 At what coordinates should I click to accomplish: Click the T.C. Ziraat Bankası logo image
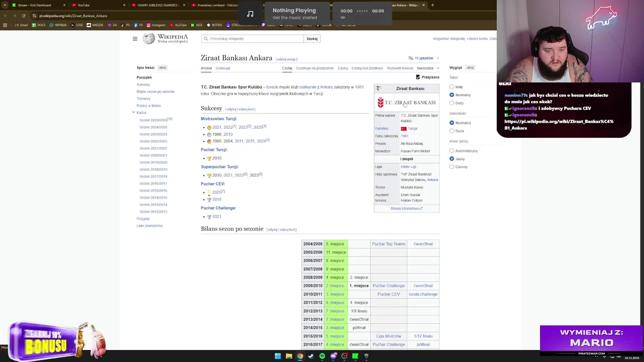coord(407,103)
